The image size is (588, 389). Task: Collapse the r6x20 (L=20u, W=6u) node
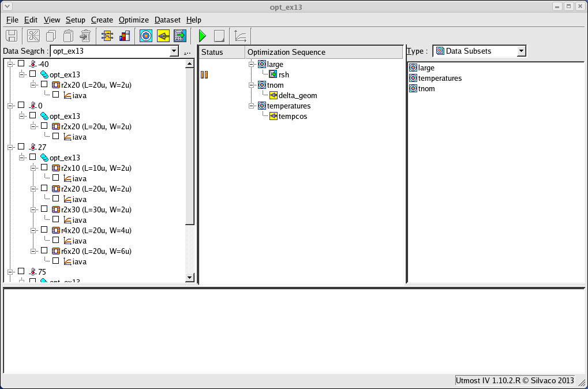coord(33,250)
